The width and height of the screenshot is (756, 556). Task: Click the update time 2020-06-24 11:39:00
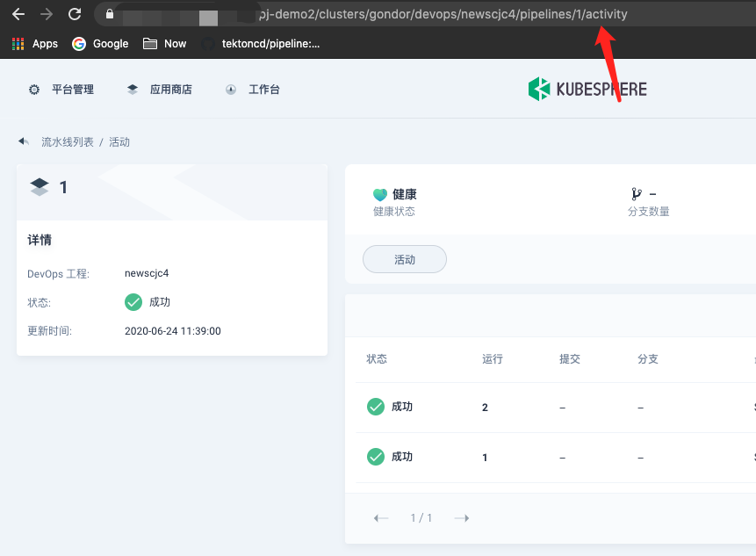(173, 331)
